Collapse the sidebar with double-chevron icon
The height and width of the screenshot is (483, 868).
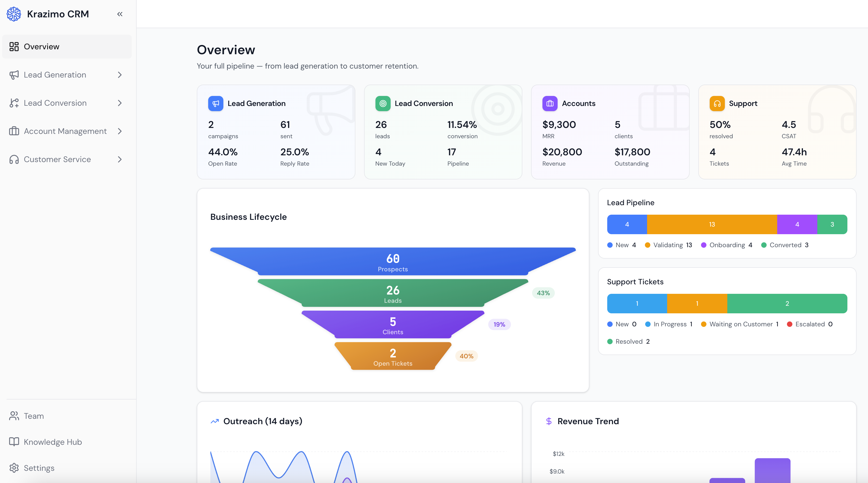pyautogui.click(x=120, y=14)
